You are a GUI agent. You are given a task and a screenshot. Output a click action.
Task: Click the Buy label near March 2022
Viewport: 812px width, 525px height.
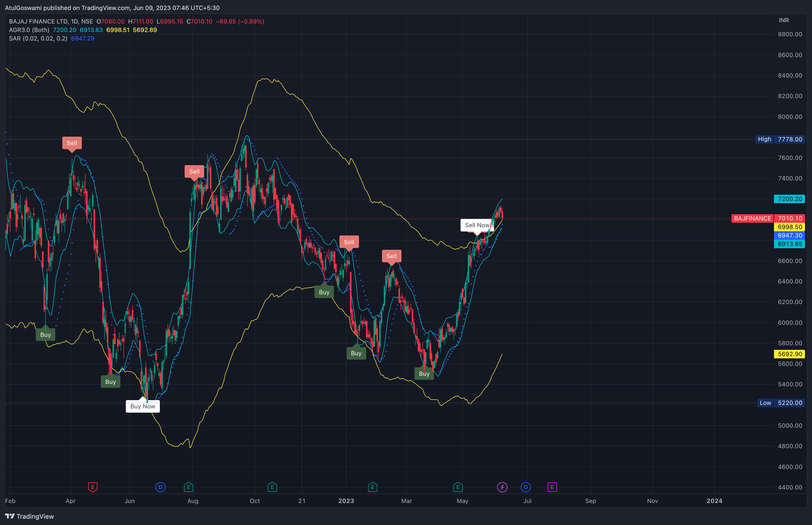pyautogui.click(x=46, y=335)
